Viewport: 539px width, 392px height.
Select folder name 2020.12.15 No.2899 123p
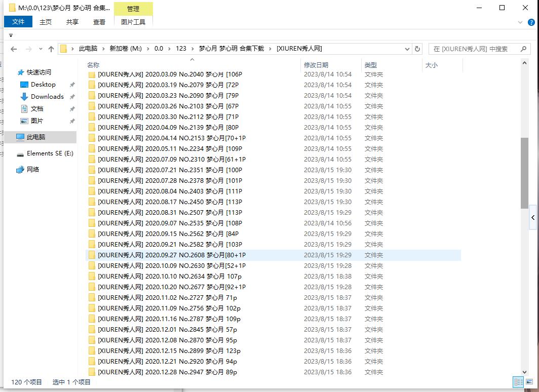coord(169,351)
